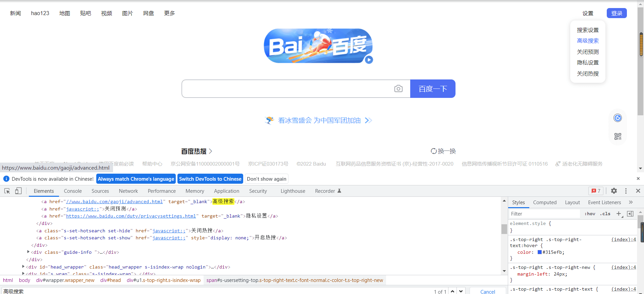Open the 新闻 news link
Screen dimensions: 644x294
tap(15, 13)
